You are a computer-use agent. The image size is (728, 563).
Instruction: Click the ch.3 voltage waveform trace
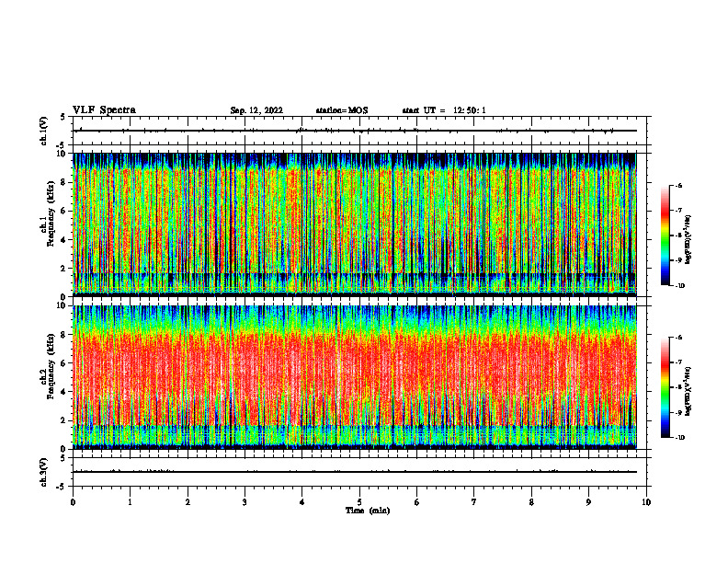pos(355,472)
